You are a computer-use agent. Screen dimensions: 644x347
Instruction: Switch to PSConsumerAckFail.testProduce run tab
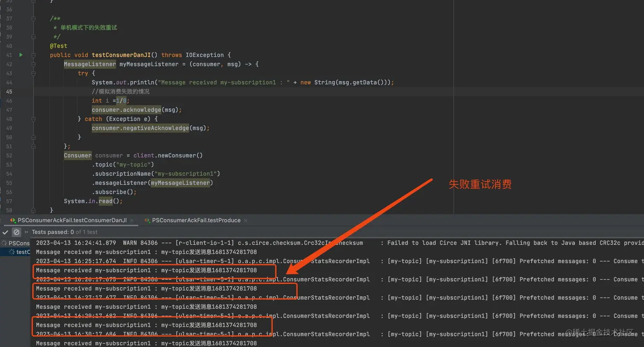point(196,220)
